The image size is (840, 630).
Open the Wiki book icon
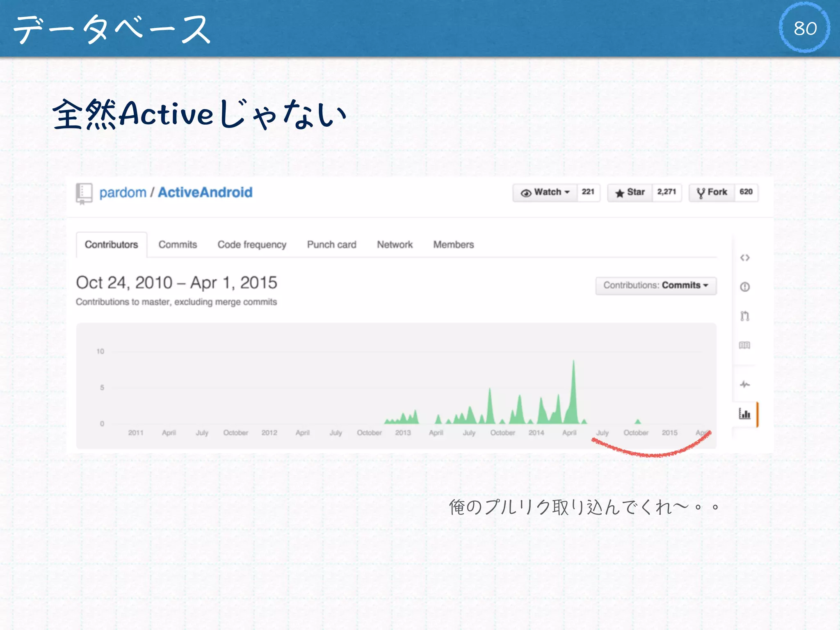[x=745, y=345]
